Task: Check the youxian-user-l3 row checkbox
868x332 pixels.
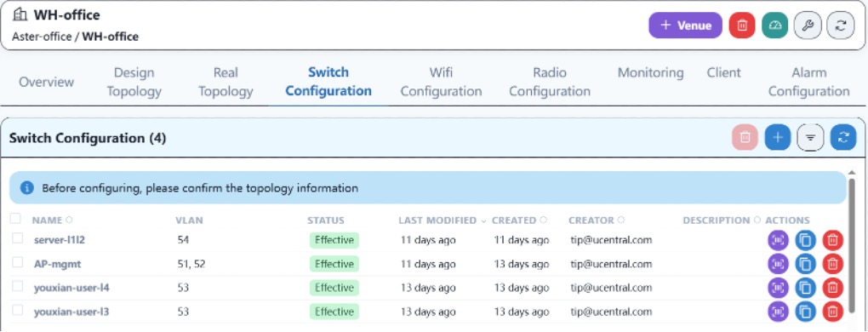Action: point(17,310)
